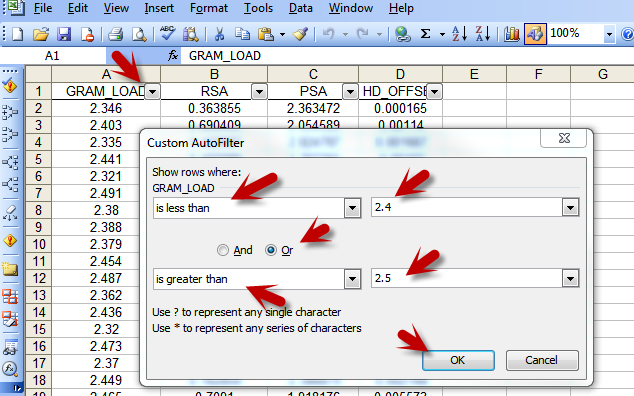The image size is (634, 396).
Task: Select cell containing 0.363855
Action: pos(214,108)
